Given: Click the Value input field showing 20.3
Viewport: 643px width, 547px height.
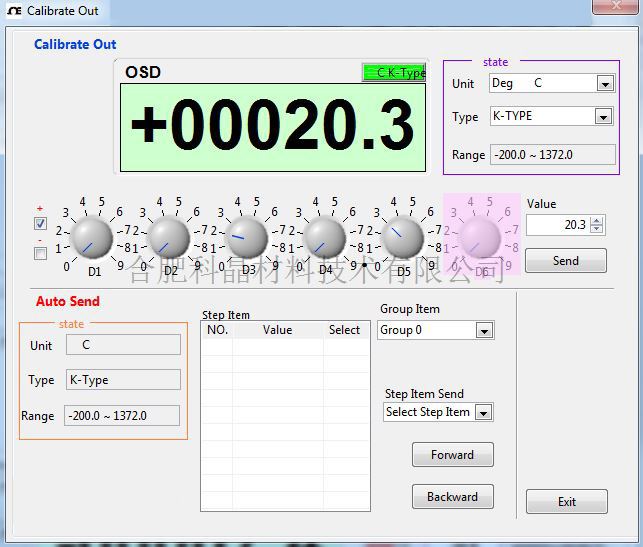Looking at the screenshot, I should coord(558,225).
